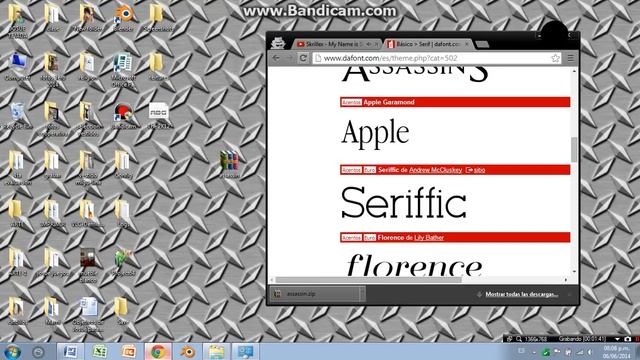
Task: Click the volume speaker tray icon
Action: click(590, 352)
